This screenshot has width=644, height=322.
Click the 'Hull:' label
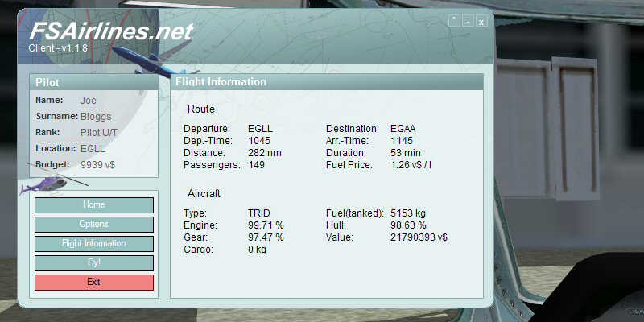(336, 225)
